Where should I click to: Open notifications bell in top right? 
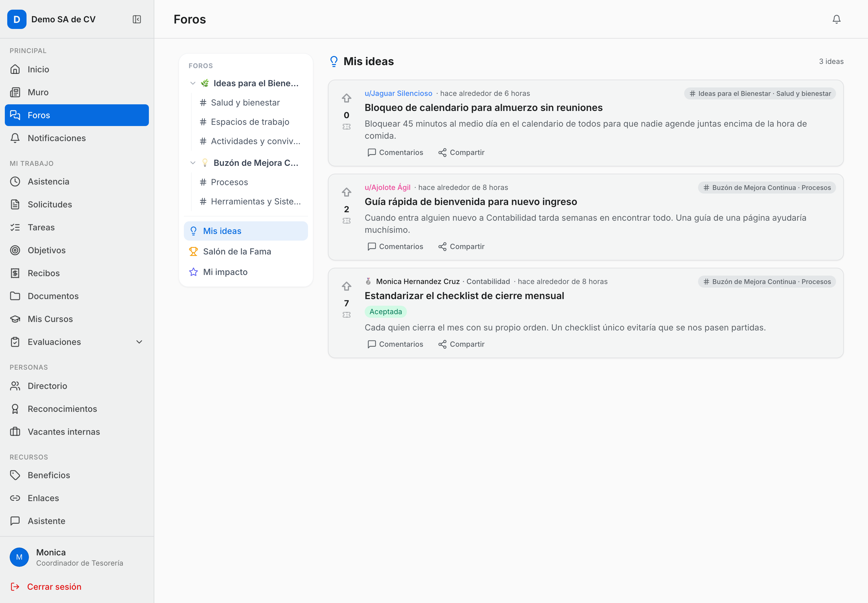pyautogui.click(x=836, y=19)
